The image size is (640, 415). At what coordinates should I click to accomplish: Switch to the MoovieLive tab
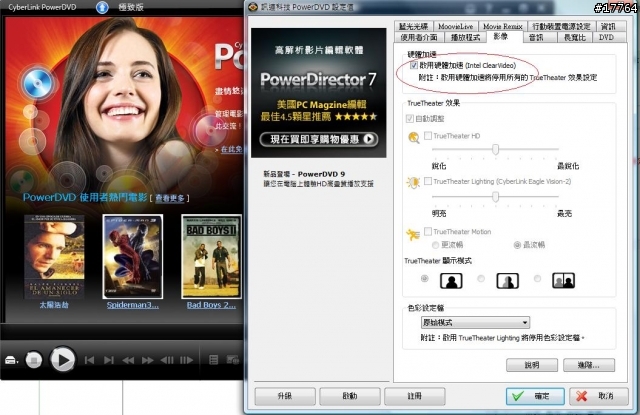[x=456, y=27]
